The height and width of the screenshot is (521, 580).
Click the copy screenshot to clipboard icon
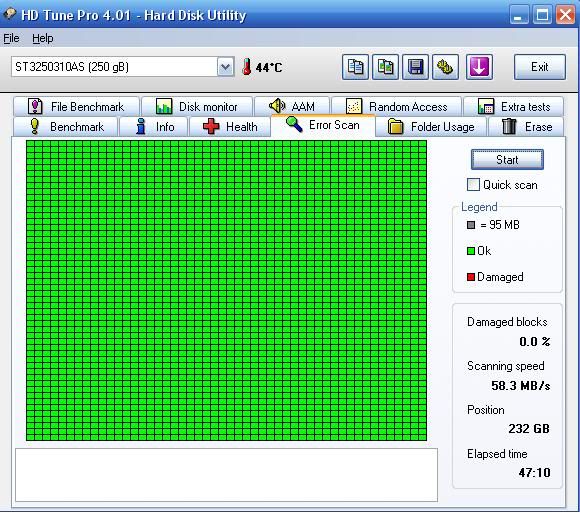385,67
